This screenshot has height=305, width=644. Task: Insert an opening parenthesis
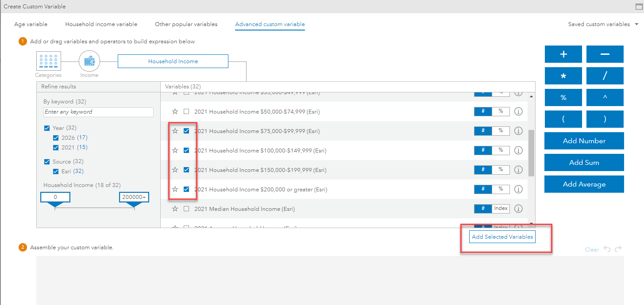click(563, 119)
